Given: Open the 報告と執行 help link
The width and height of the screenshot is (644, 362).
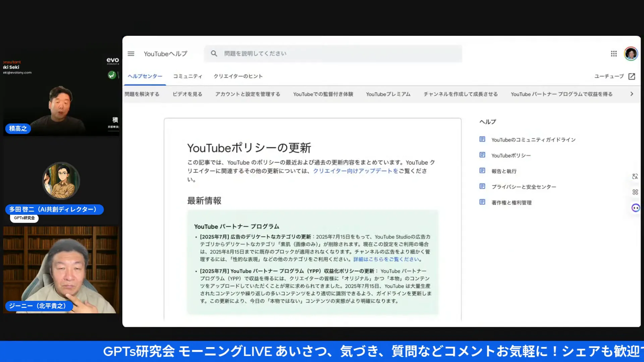Looking at the screenshot, I should 504,171.
